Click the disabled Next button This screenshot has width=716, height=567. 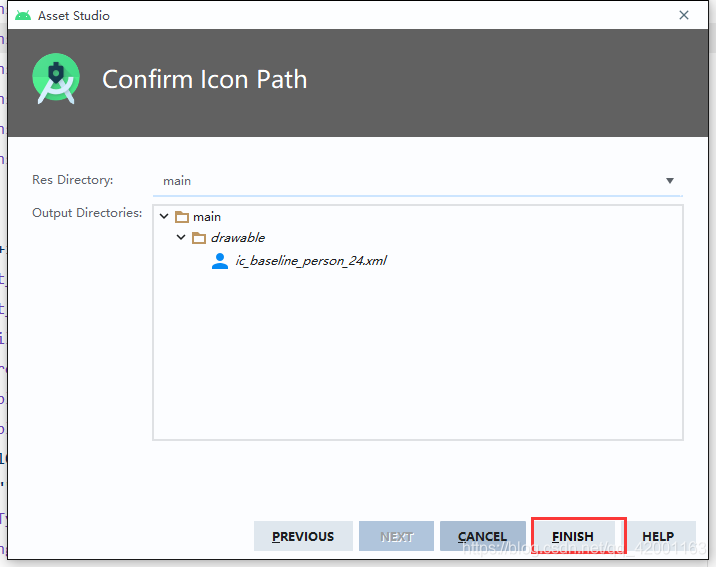click(396, 536)
